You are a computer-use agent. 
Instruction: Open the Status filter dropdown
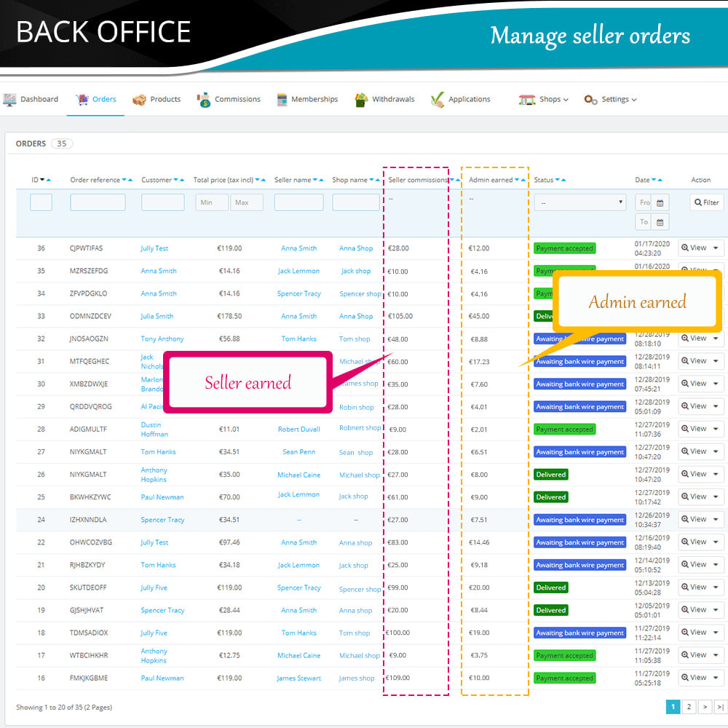tap(580, 202)
